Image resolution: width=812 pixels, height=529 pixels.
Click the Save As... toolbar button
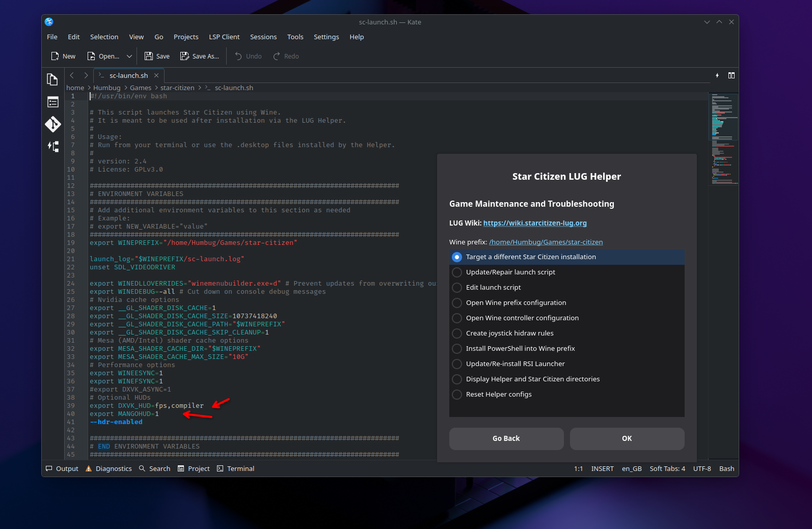pos(200,56)
